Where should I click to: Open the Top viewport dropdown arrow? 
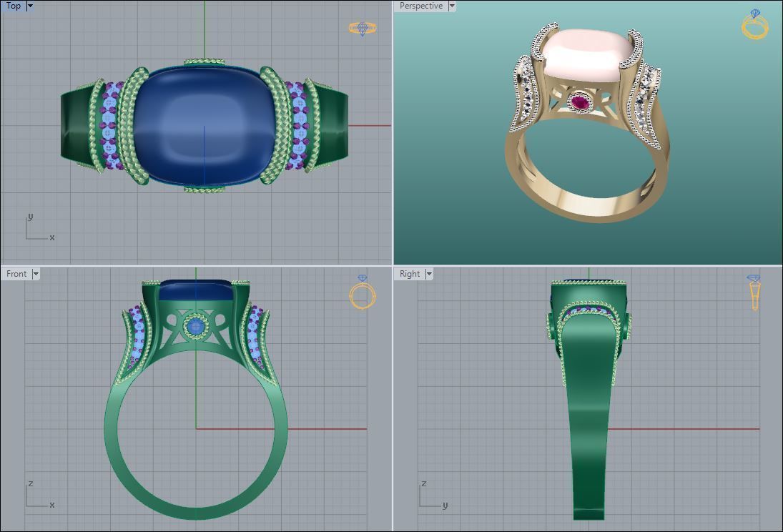pyautogui.click(x=30, y=6)
